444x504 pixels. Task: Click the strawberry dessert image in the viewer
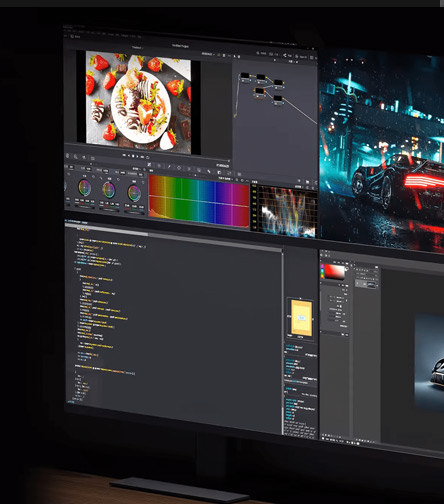tap(138, 102)
